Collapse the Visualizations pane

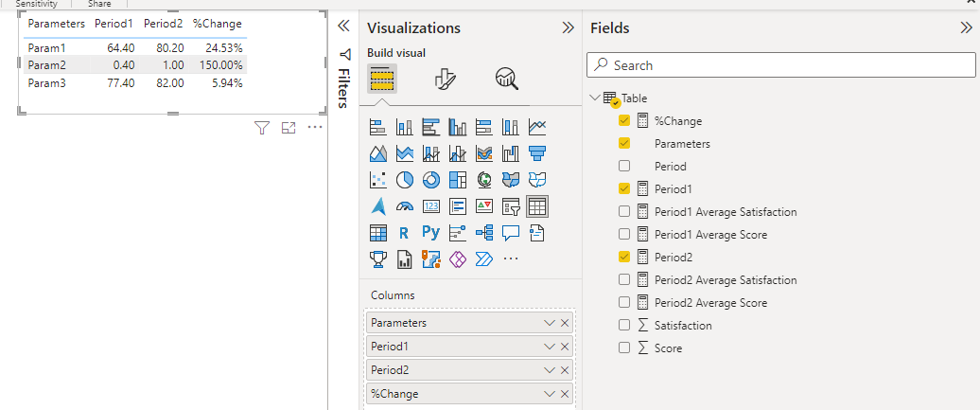tap(568, 27)
